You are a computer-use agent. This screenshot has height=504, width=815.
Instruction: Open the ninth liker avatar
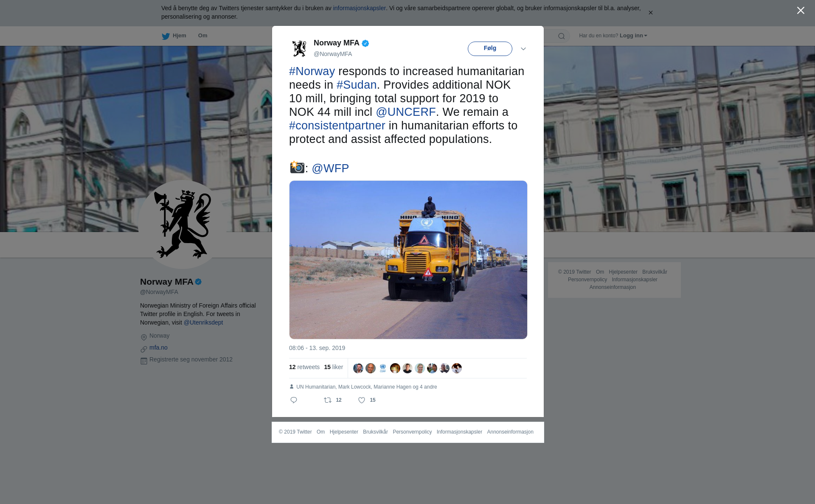pyautogui.click(x=457, y=368)
